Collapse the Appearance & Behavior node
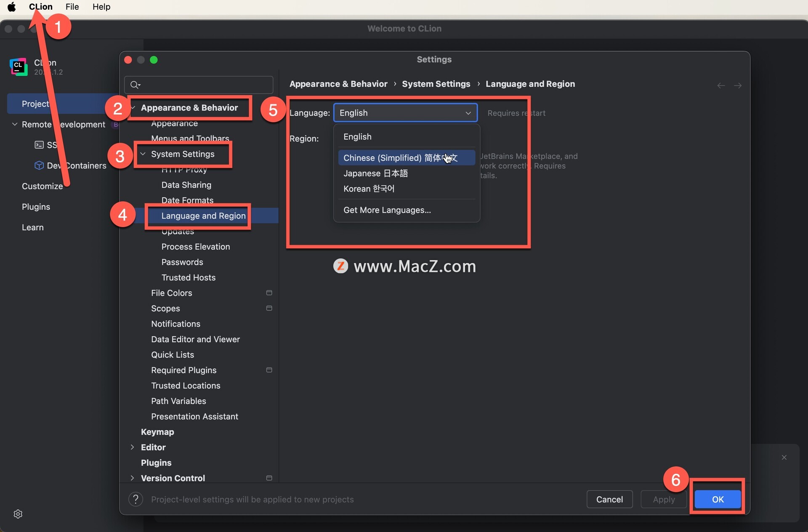 tap(133, 108)
